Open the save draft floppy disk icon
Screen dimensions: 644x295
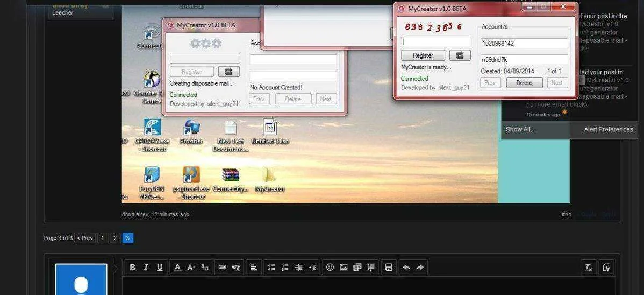tap(389, 268)
